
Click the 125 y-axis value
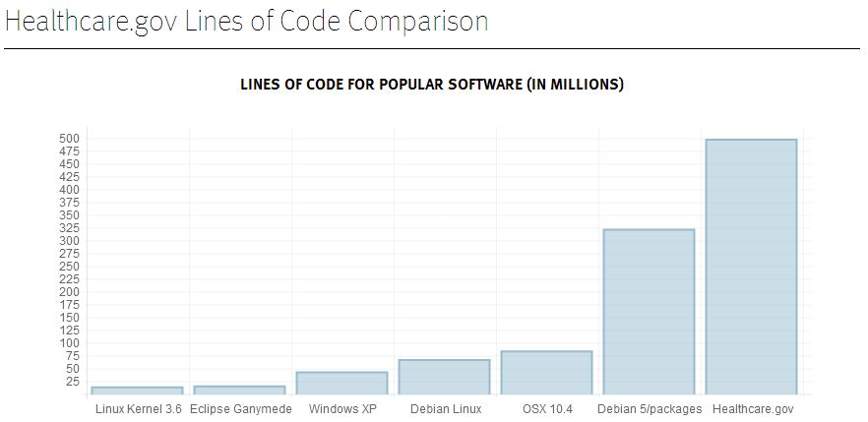(70, 331)
